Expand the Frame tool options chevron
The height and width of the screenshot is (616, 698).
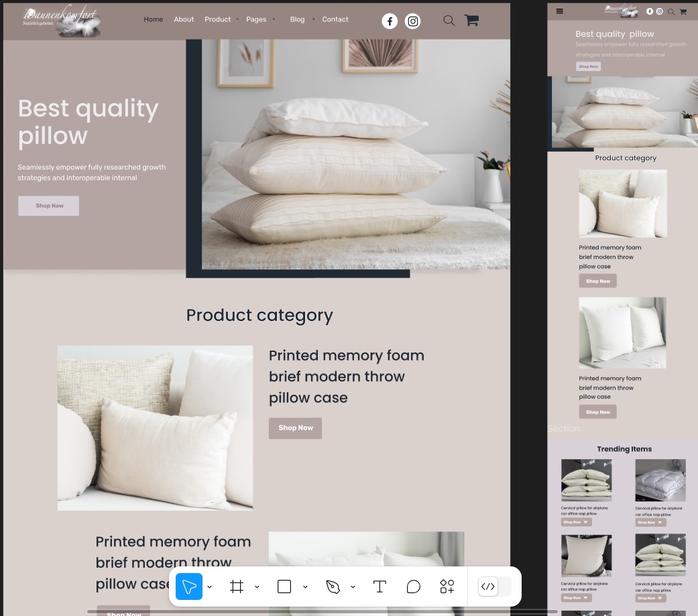pyautogui.click(x=257, y=587)
